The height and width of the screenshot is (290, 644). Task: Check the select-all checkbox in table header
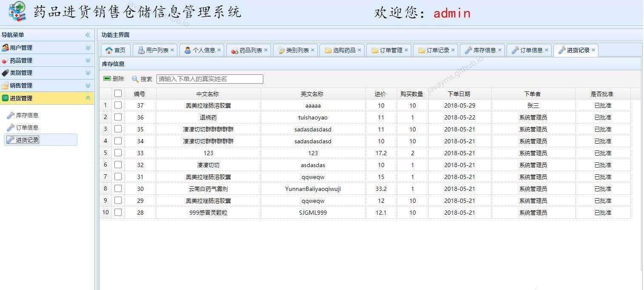pyautogui.click(x=118, y=94)
